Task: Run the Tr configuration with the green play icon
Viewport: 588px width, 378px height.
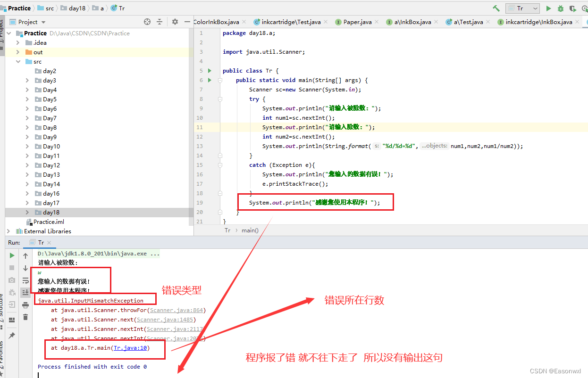Action: [x=548, y=8]
